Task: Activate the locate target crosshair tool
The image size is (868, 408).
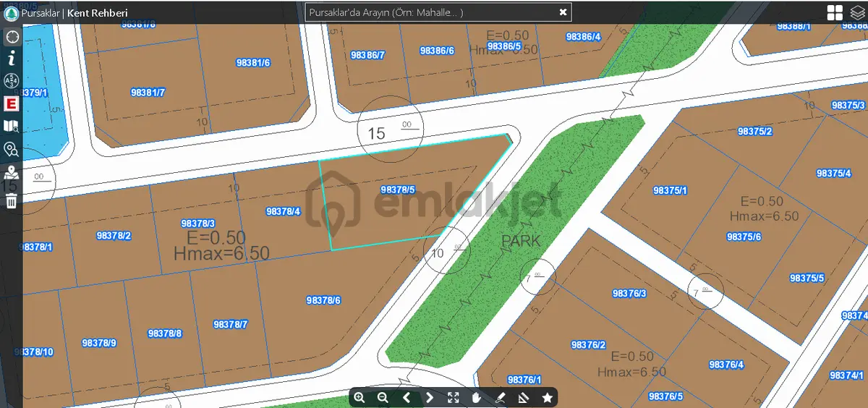Action: click(x=12, y=37)
